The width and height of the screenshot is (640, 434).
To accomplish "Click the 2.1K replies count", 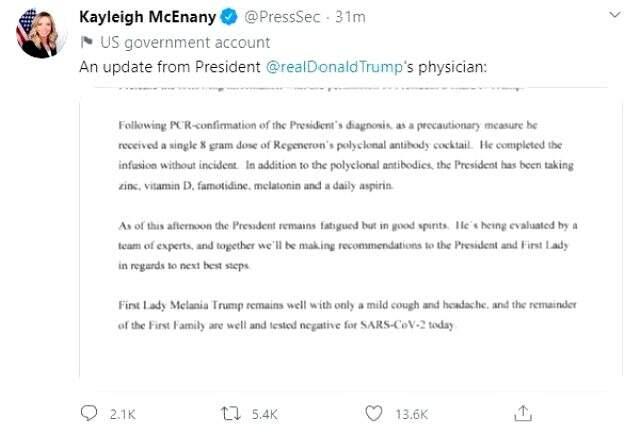I will click(x=122, y=413).
